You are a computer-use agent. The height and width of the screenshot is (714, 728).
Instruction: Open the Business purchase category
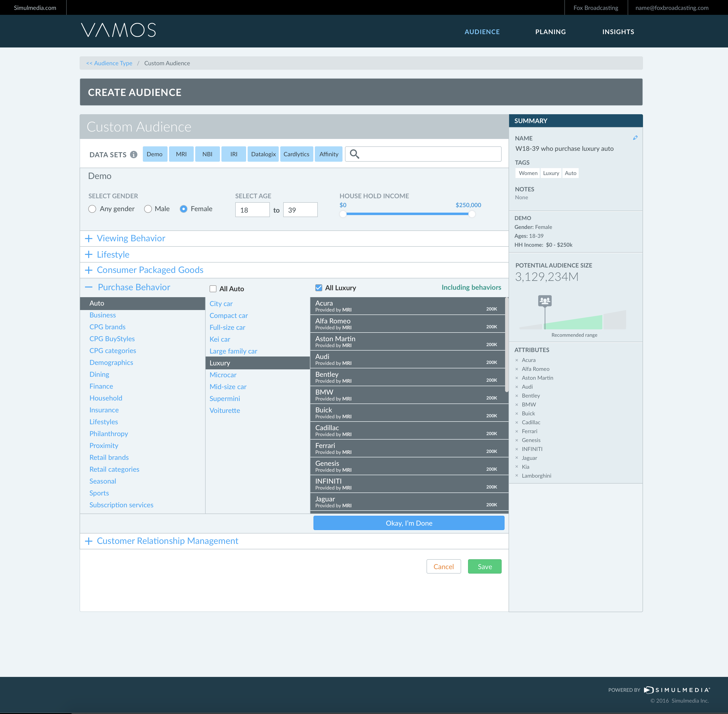[x=103, y=315]
